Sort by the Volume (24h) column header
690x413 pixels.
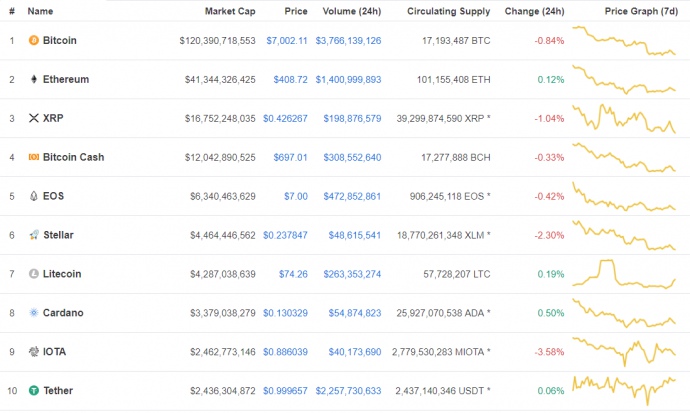click(352, 11)
